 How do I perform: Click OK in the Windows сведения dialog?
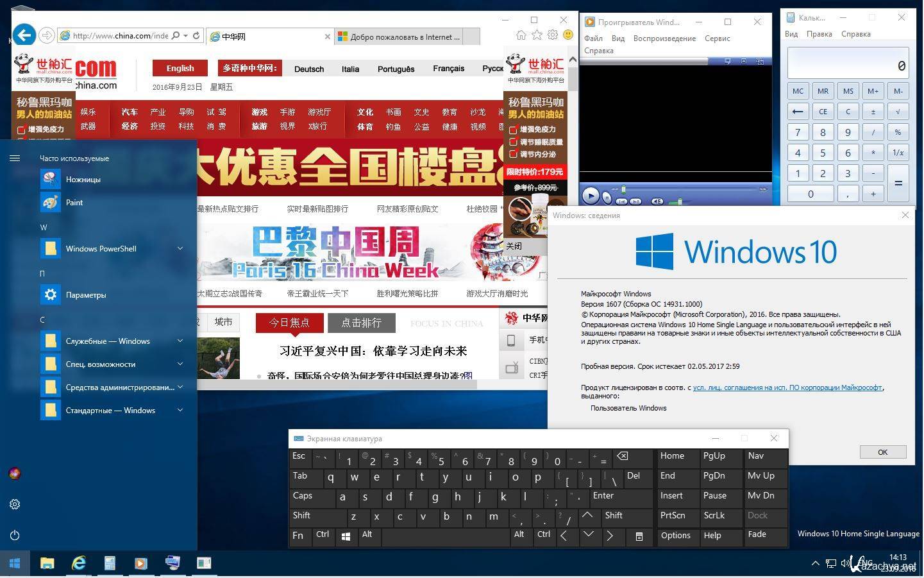(x=882, y=452)
